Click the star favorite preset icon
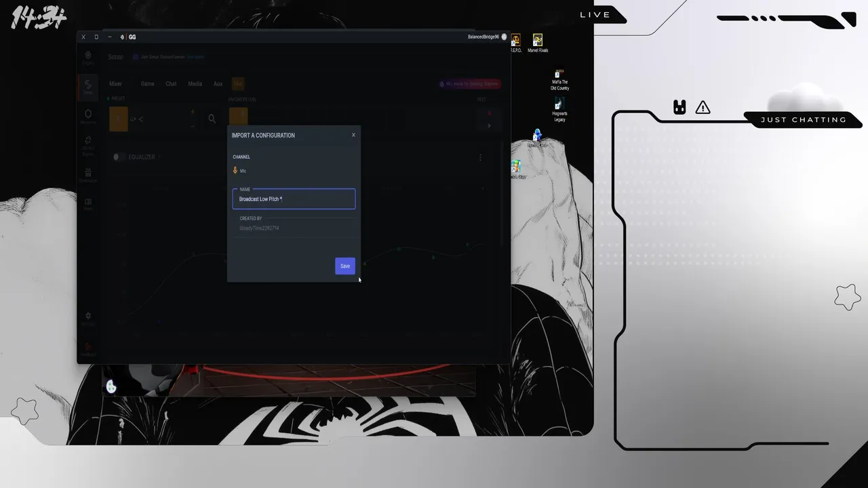Screen dimensions: 868x488 click(x=193, y=112)
